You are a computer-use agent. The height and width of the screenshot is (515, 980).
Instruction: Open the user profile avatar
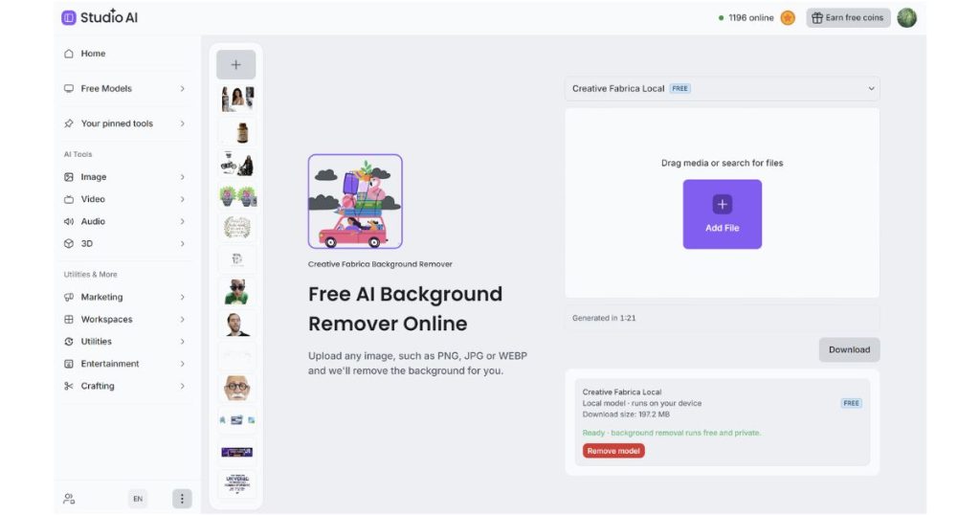click(x=906, y=18)
